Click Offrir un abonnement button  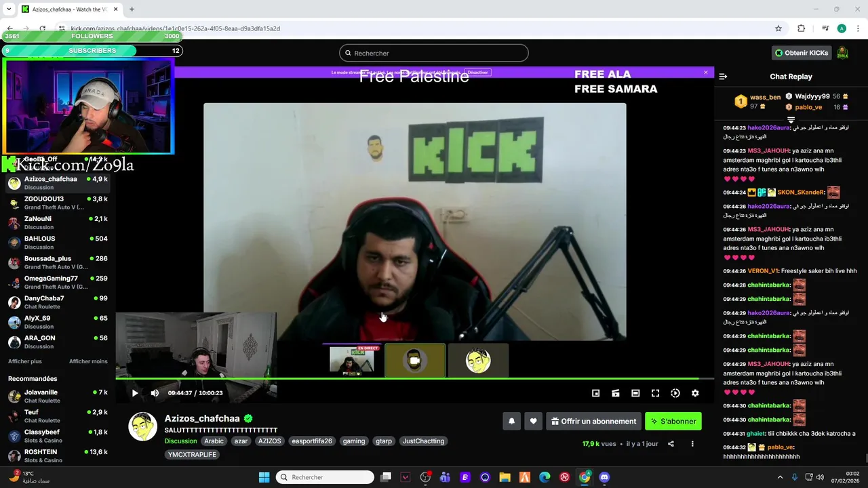coord(593,421)
